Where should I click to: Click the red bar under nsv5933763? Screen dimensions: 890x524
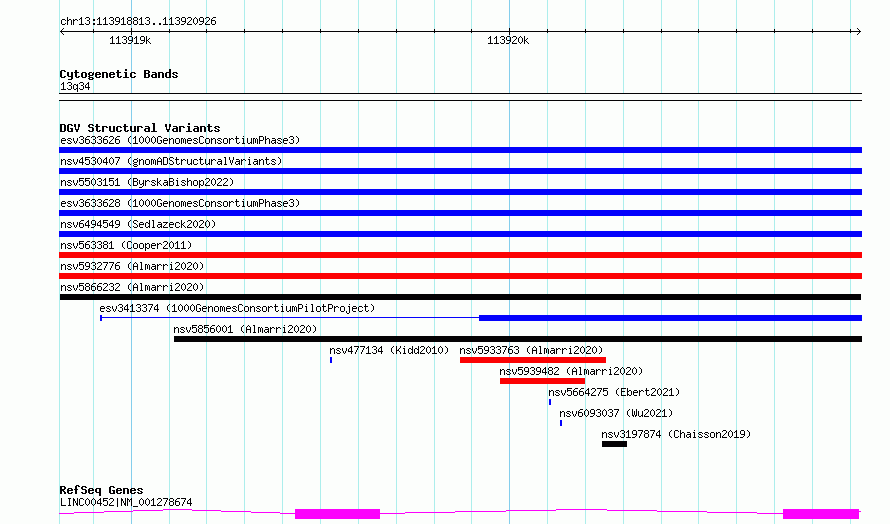(x=533, y=360)
